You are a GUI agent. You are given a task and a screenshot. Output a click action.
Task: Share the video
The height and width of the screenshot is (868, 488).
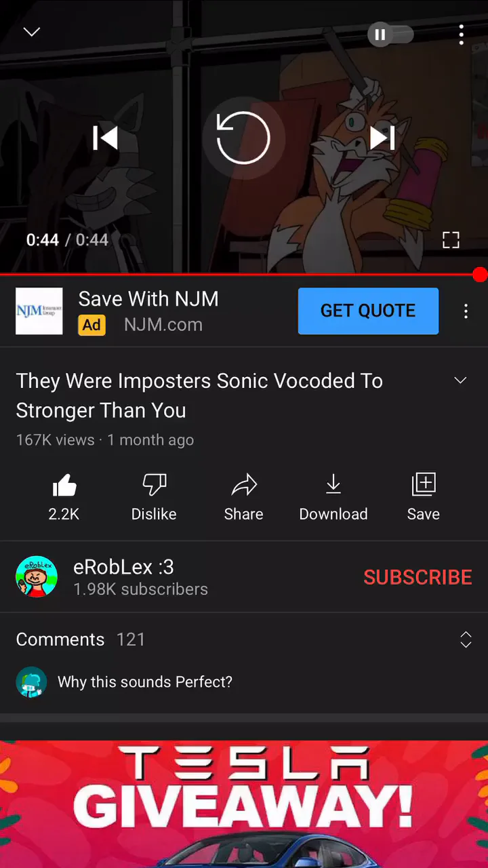click(243, 498)
